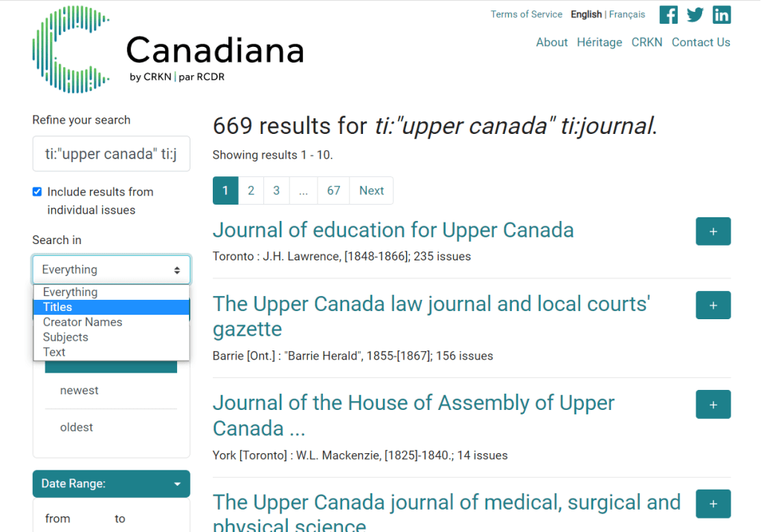
Task: Click inside the refine search input field
Action: (111, 154)
